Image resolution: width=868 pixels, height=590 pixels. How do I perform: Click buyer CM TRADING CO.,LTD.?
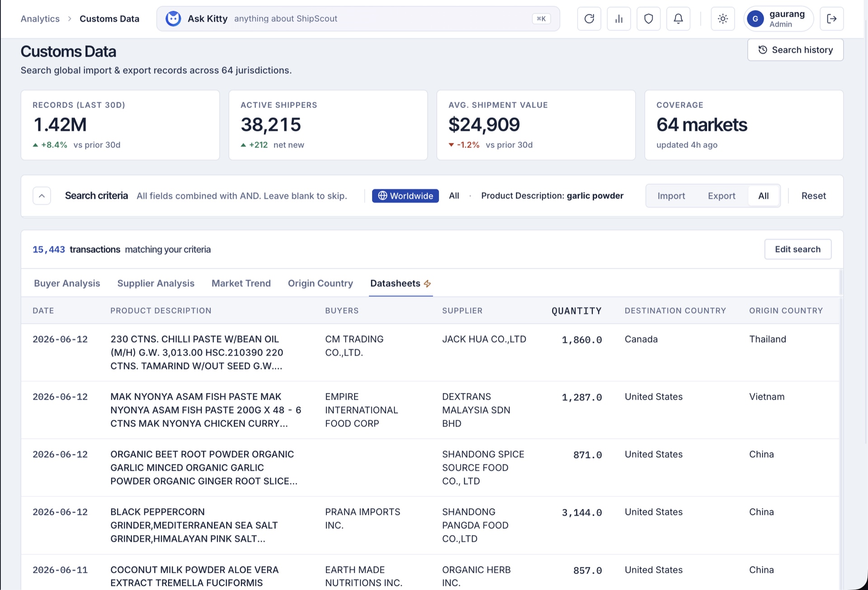point(354,346)
